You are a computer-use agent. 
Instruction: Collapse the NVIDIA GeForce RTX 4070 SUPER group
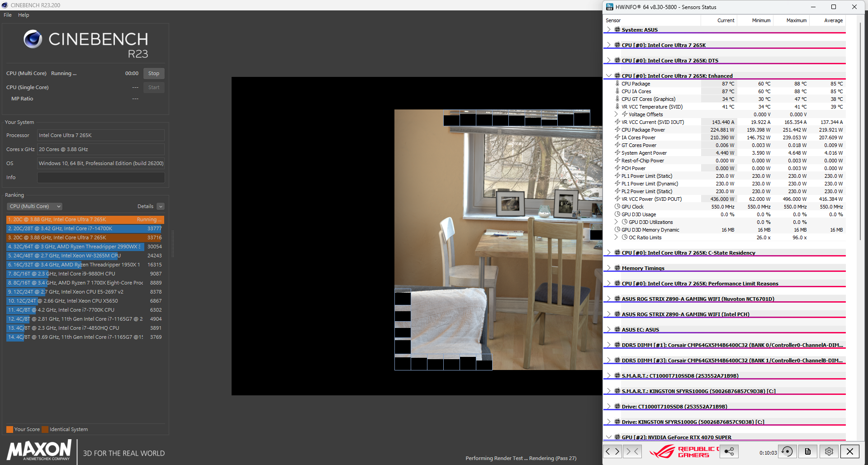tap(609, 437)
